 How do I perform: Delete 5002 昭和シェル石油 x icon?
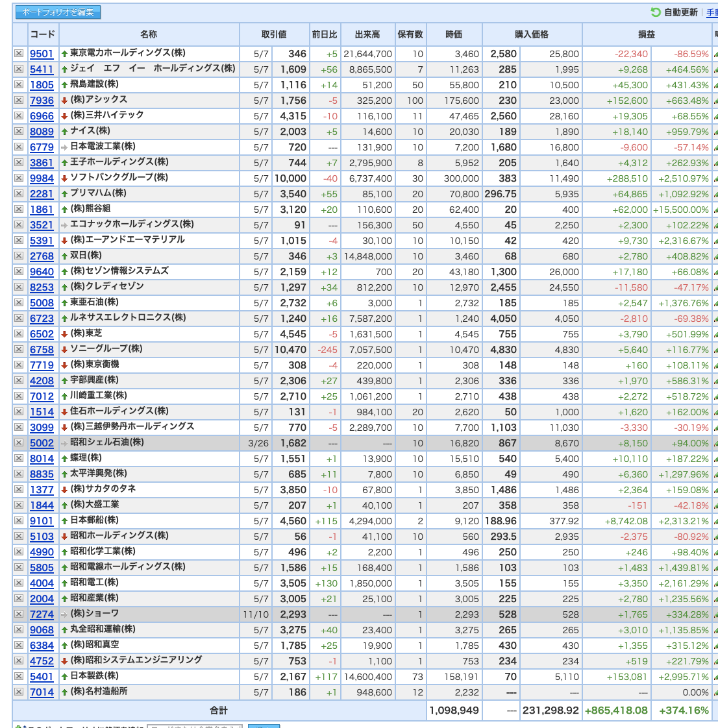19,443
